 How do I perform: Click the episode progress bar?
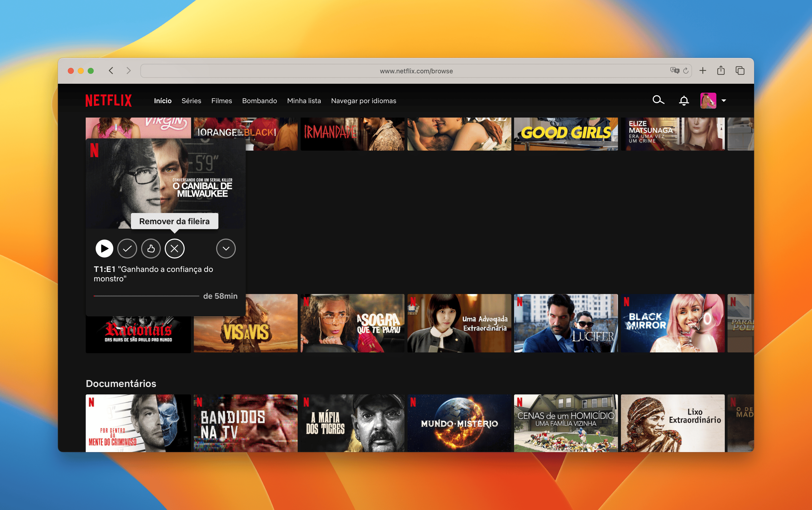click(146, 296)
